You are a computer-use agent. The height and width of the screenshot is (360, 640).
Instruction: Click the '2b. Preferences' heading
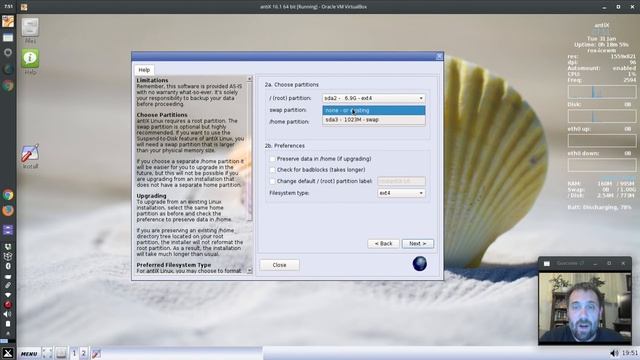[284, 146]
